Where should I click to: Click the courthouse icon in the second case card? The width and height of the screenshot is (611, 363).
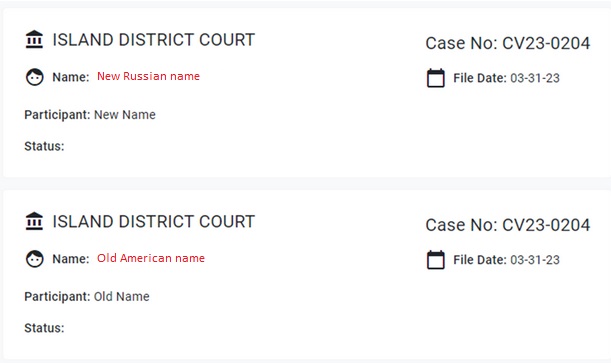34,221
